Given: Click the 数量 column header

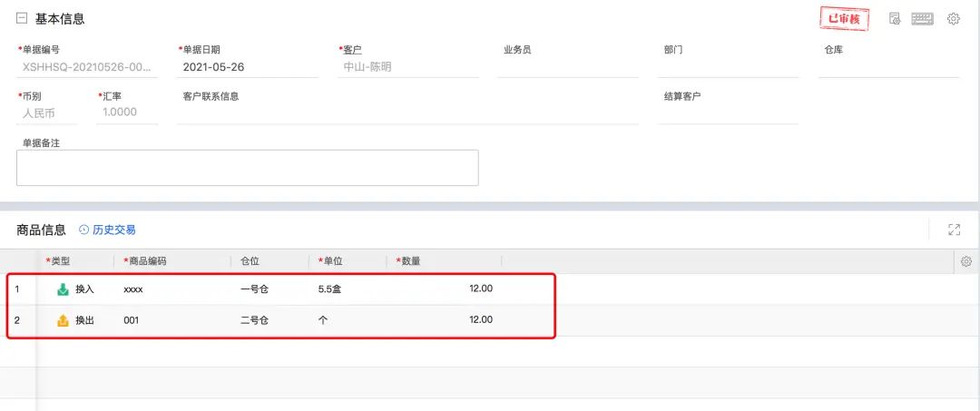Looking at the screenshot, I should tap(408, 261).
